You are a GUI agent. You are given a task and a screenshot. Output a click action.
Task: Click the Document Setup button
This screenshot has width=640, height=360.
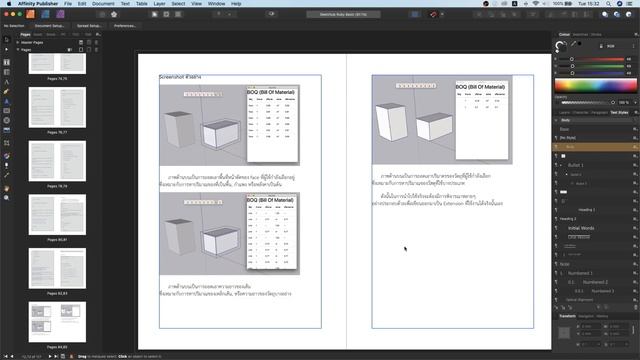click(x=49, y=26)
